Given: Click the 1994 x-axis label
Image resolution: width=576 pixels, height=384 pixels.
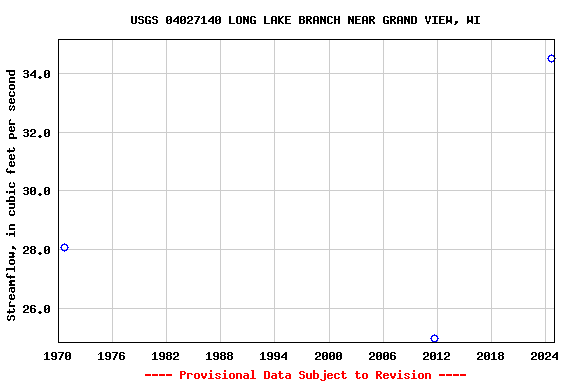Looking at the screenshot, I should tap(273, 356).
